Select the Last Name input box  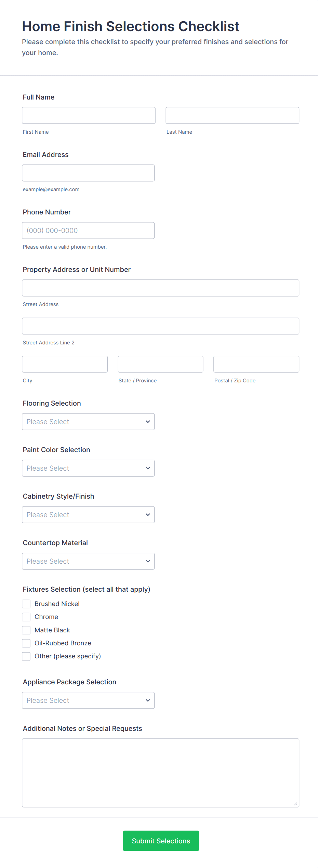click(232, 115)
